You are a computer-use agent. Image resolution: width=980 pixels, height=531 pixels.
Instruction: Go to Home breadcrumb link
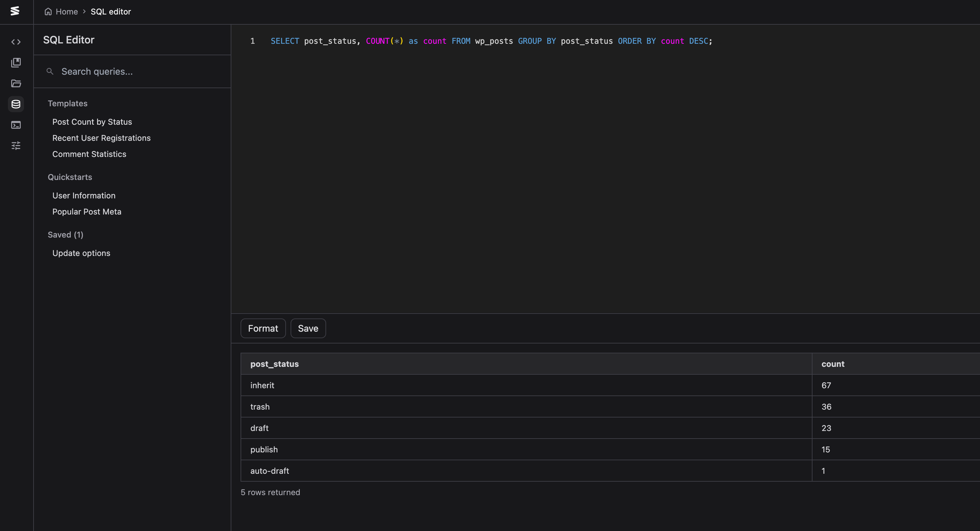(66, 12)
